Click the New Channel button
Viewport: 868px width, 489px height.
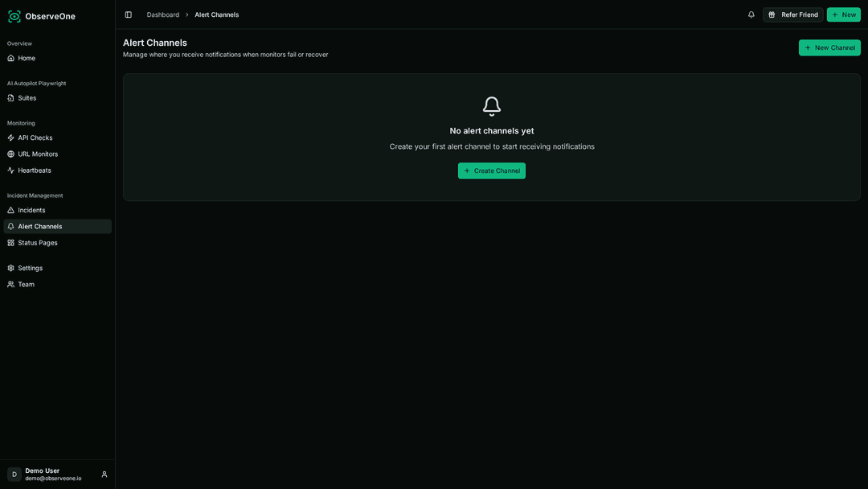pos(829,47)
